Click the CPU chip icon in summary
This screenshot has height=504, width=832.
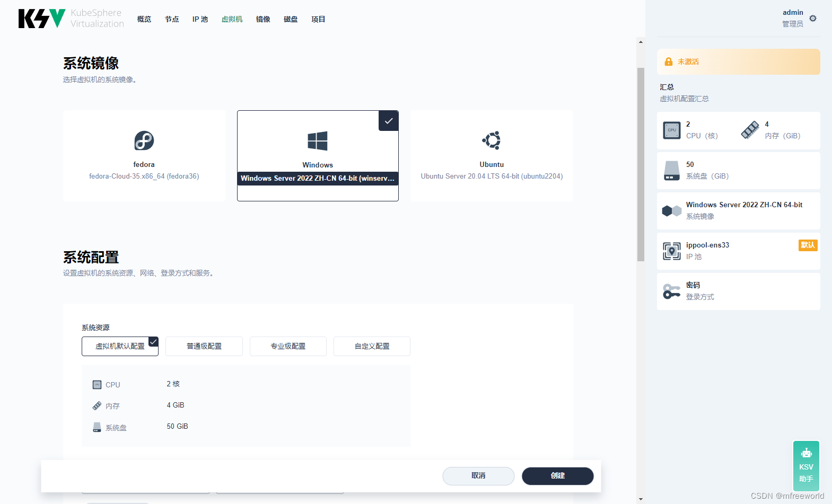coord(672,130)
